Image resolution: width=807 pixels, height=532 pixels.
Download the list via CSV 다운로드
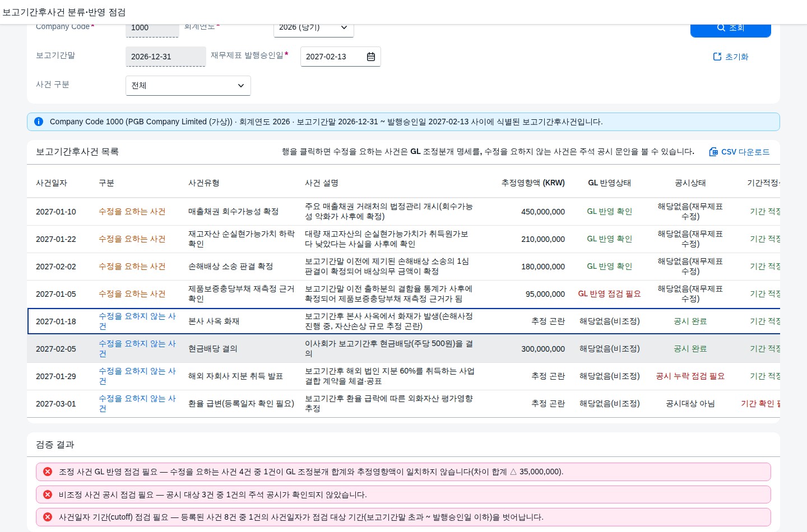(x=740, y=152)
